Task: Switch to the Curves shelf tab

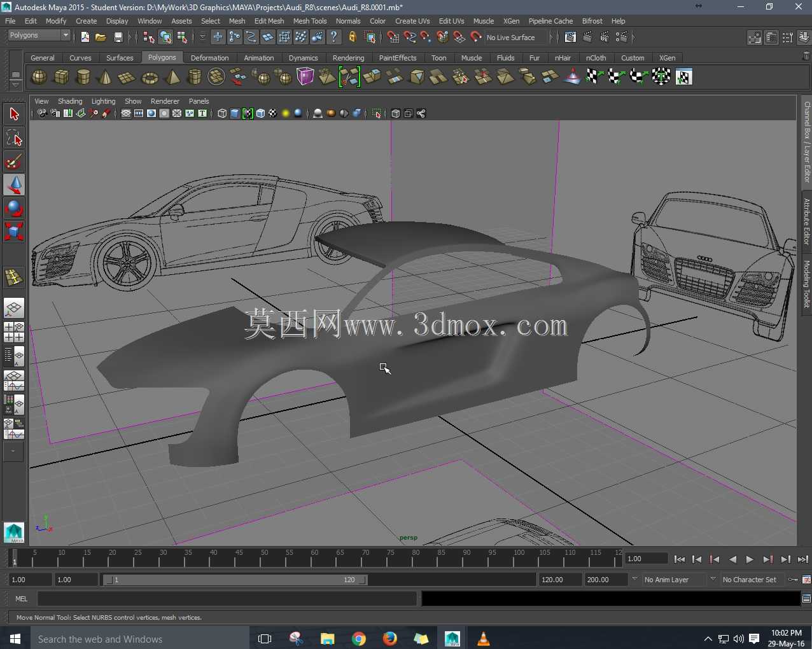Action: point(80,58)
